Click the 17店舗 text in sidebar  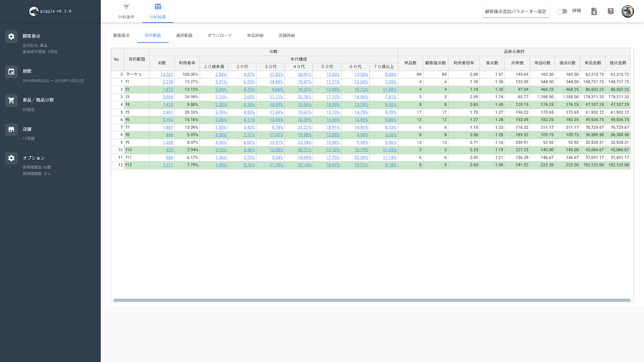[28, 138]
